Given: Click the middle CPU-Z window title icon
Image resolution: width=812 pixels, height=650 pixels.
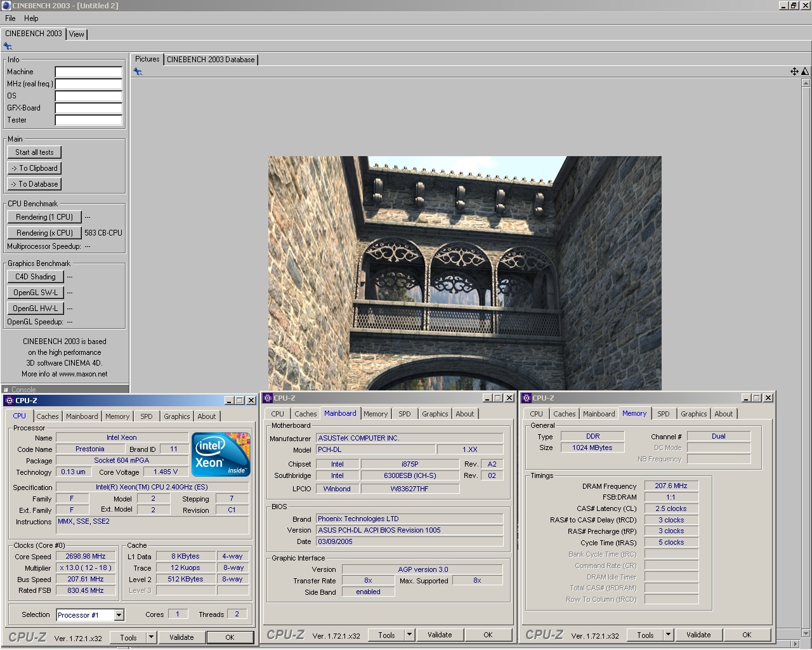Looking at the screenshot, I should click(268, 398).
